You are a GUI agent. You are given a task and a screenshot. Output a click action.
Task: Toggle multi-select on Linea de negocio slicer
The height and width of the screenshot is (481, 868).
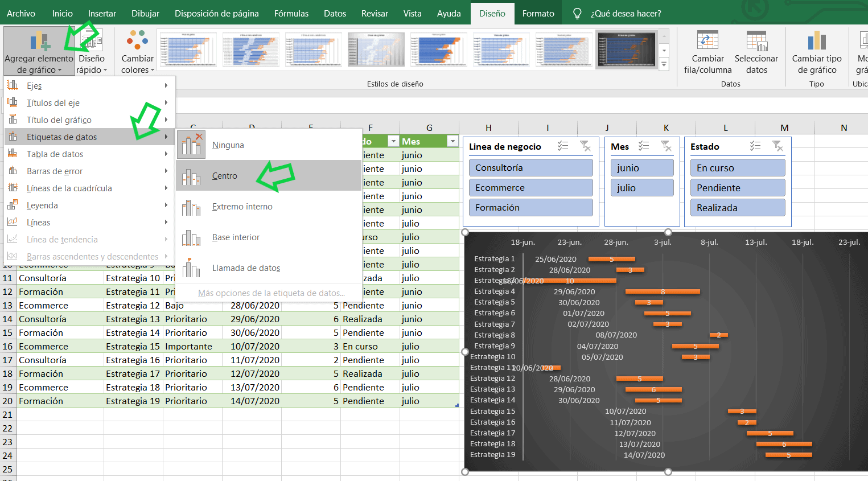[x=563, y=146]
